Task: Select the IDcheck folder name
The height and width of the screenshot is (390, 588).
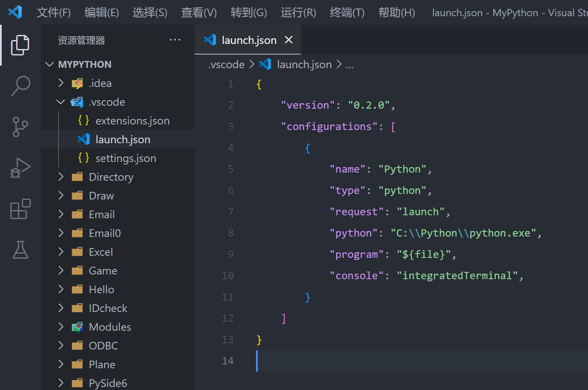Action: pyautogui.click(x=108, y=308)
